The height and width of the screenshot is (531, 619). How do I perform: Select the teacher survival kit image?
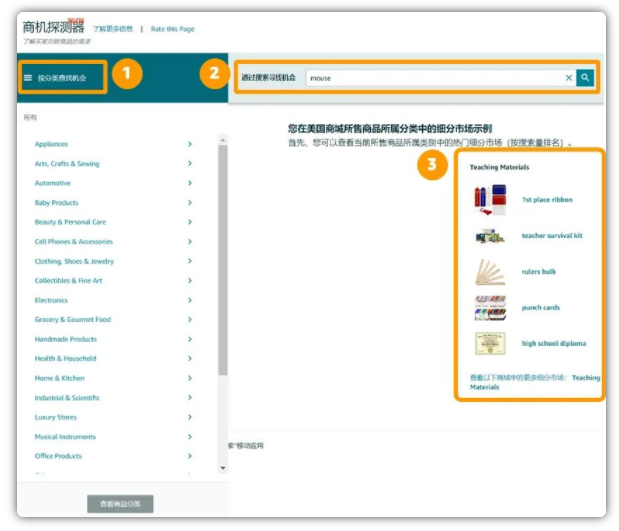(490, 236)
